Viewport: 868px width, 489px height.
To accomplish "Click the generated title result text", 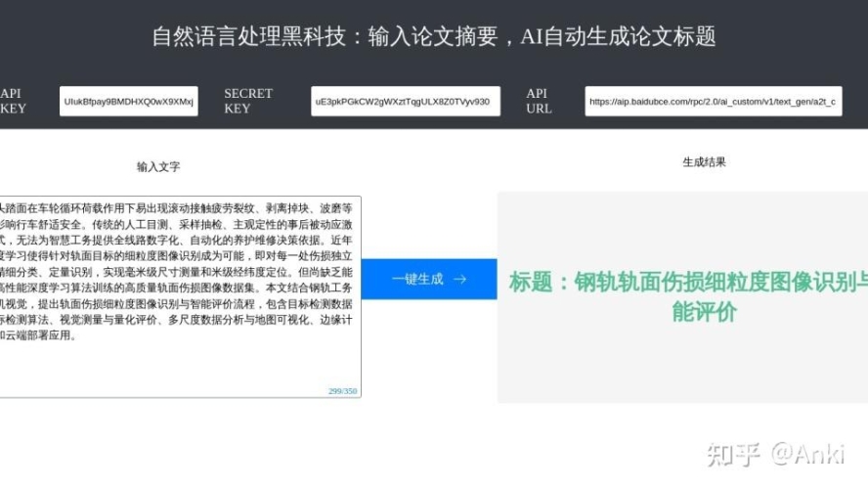I will 688,297.
